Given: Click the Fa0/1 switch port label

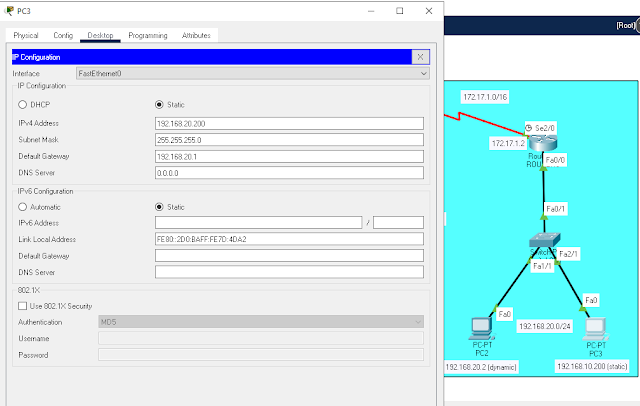Looking at the screenshot, I should point(556,209).
